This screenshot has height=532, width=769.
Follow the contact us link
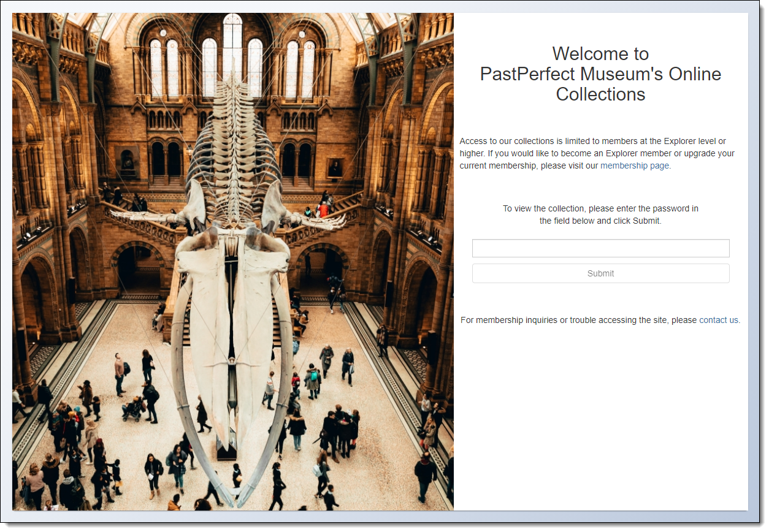coord(719,320)
